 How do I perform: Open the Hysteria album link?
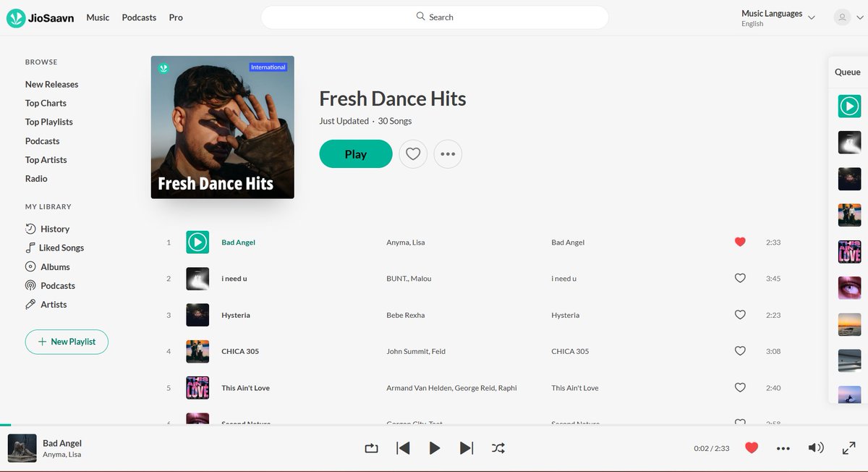click(x=566, y=315)
